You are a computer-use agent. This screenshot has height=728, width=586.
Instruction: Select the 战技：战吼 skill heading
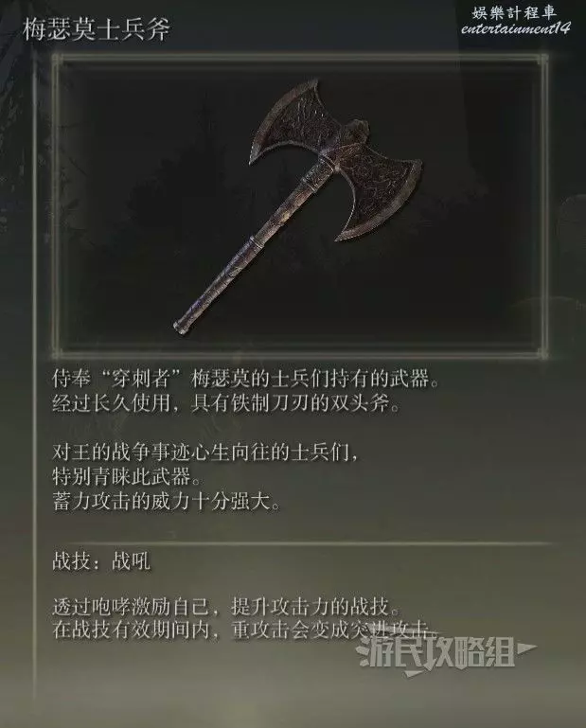click(101, 560)
